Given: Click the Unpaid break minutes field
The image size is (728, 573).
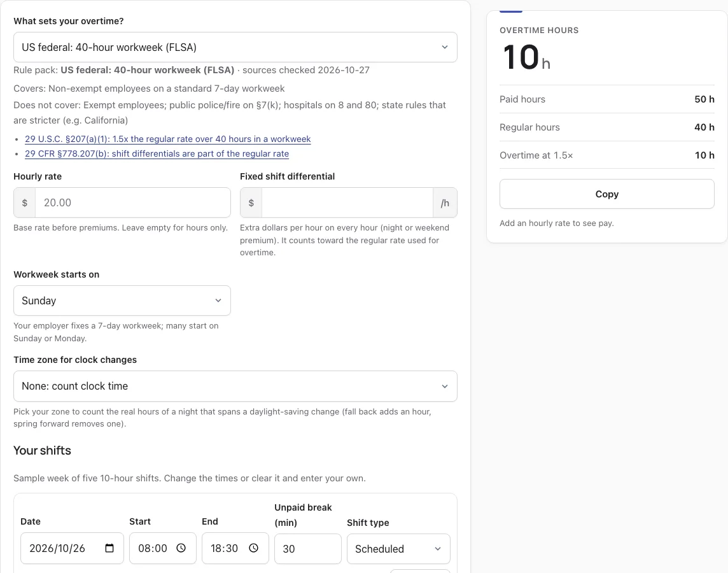Looking at the screenshot, I should coord(308,549).
